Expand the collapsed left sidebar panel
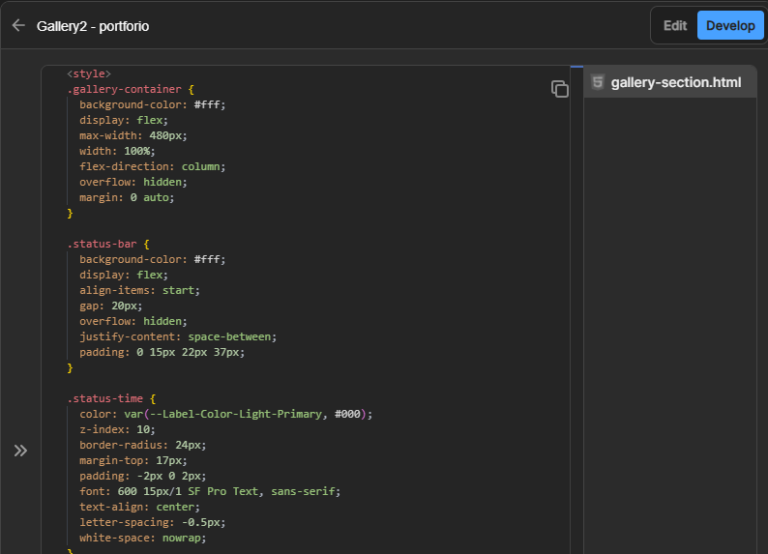The height and width of the screenshot is (554, 768). click(x=20, y=451)
